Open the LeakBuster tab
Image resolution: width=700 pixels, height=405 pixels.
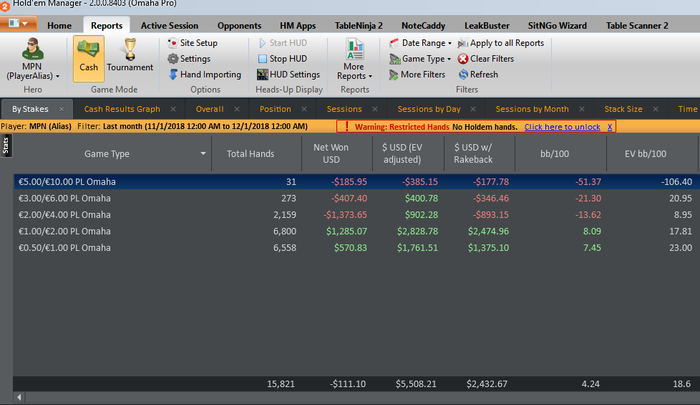coord(486,25)
